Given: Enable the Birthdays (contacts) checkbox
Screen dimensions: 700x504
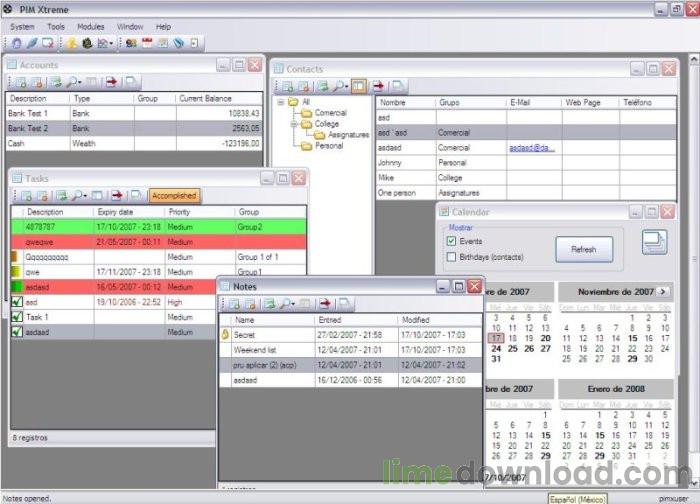Looking at the screenshot, I should [x=451, y=257].
